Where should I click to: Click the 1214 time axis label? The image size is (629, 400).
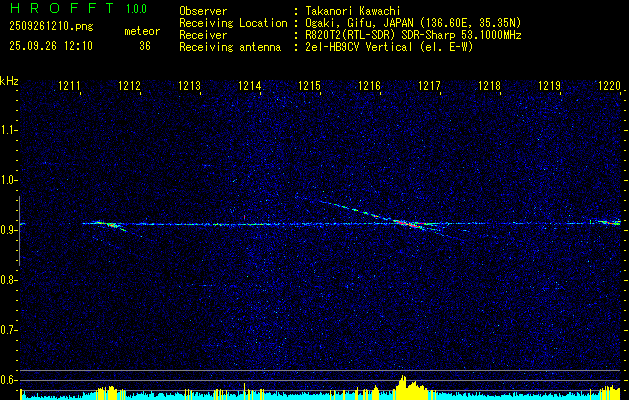point(249,86)
